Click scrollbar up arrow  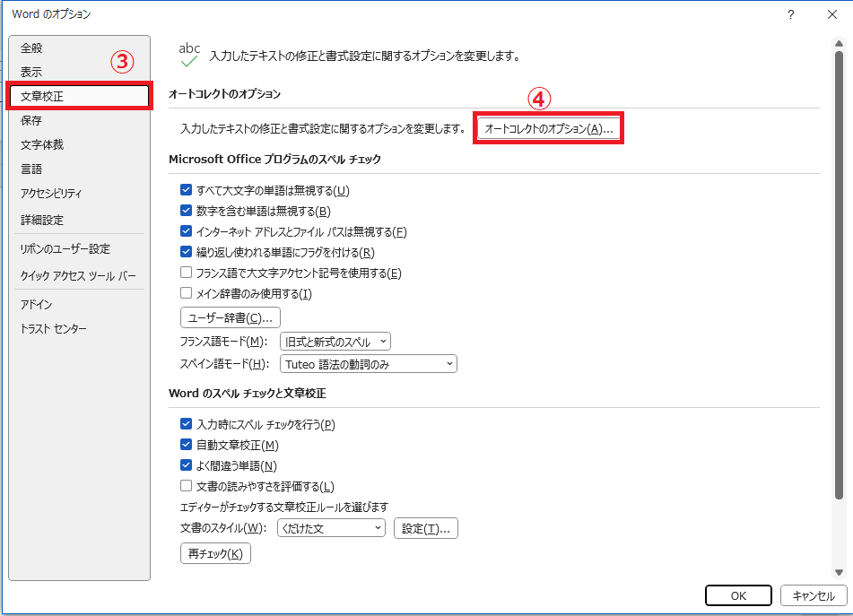coord(839,44)
